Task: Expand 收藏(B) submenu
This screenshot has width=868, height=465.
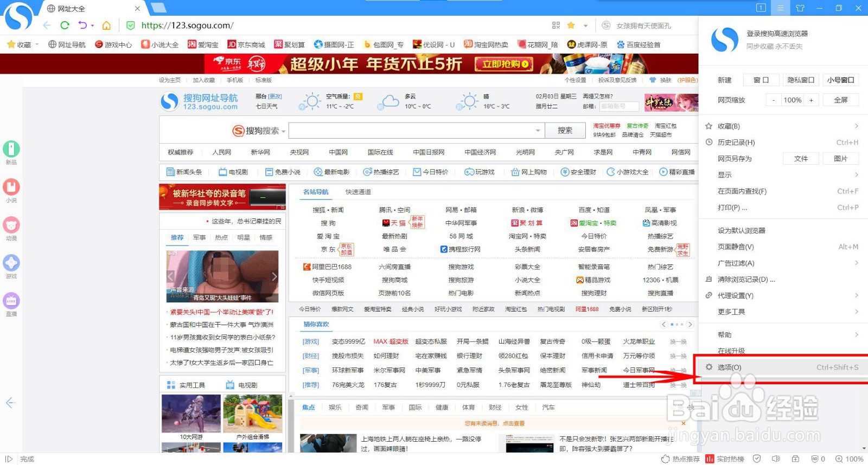Action: 857,126
